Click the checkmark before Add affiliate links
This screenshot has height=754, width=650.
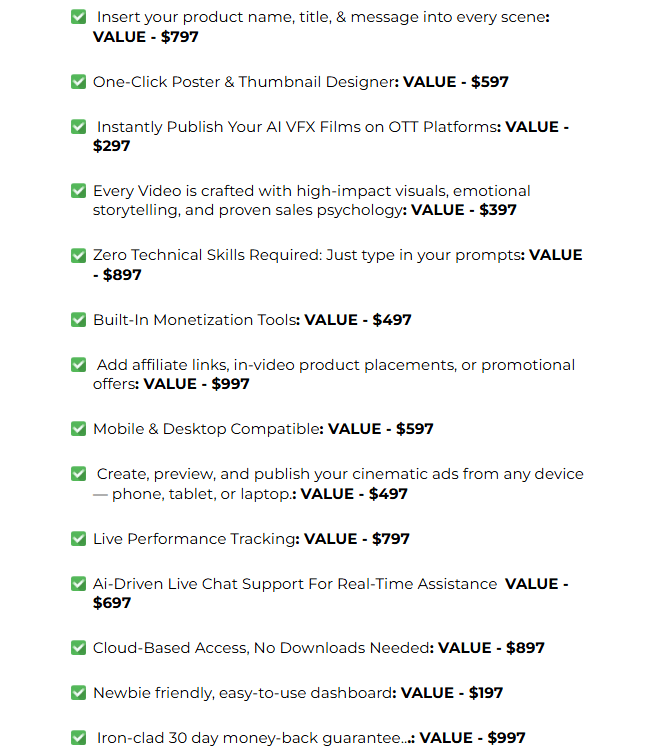point(78,365)
